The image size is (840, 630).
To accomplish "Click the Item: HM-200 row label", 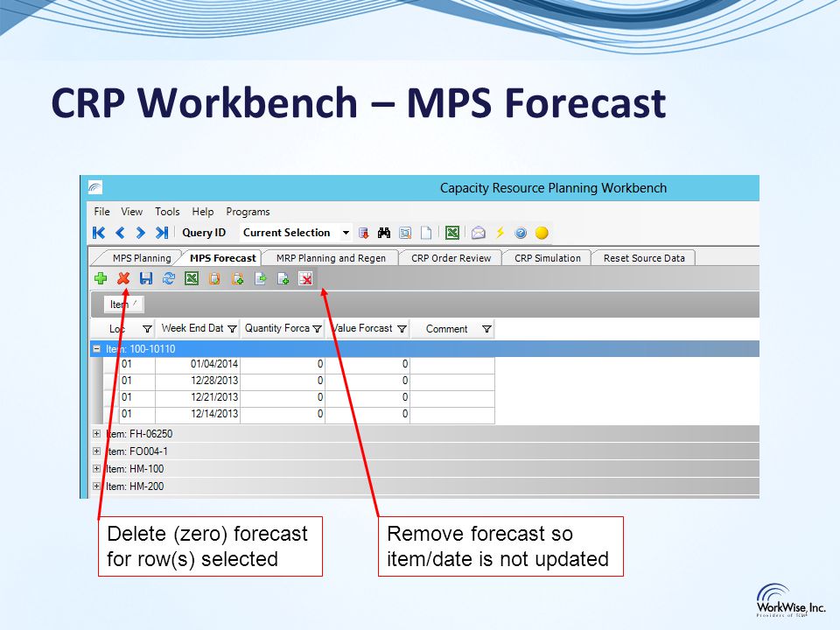I will (135, 486).
